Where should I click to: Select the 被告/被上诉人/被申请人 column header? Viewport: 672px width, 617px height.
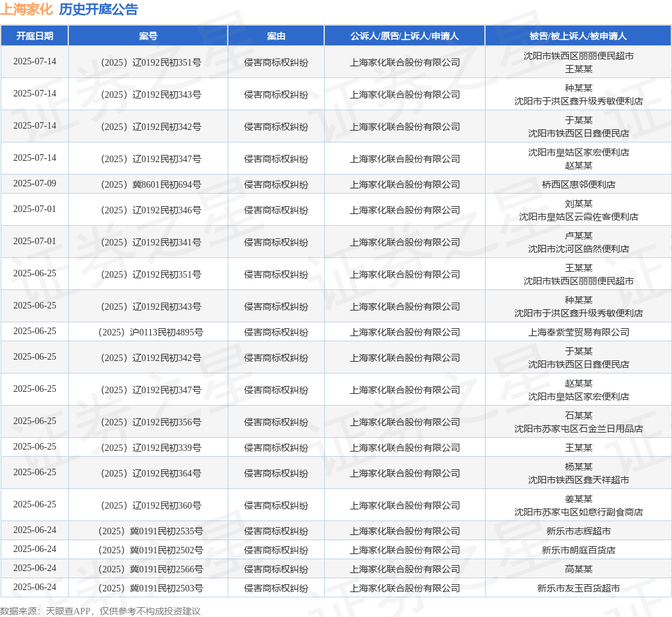578,36
